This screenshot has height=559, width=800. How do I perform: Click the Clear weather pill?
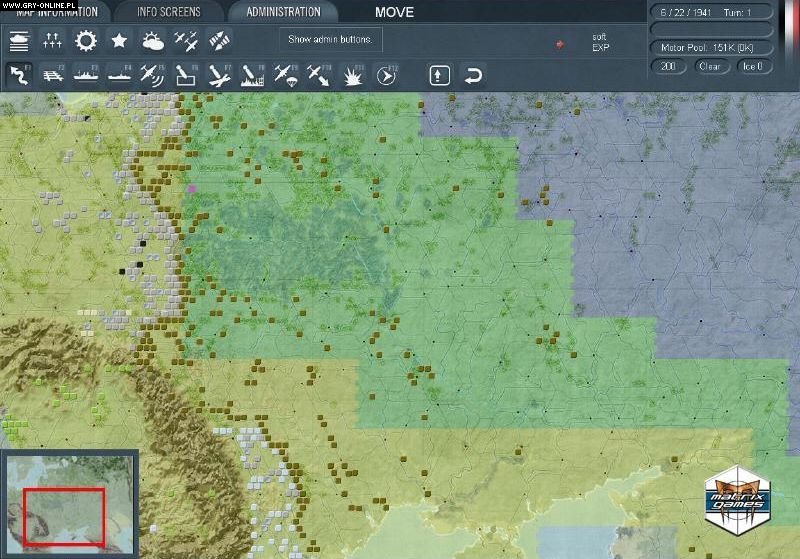pos(711,66)
